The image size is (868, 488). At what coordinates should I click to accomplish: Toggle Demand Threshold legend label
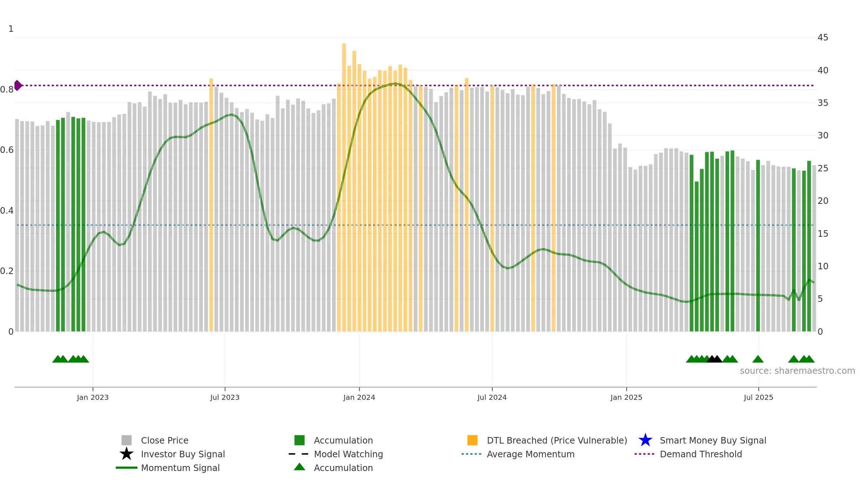(701, 454)
